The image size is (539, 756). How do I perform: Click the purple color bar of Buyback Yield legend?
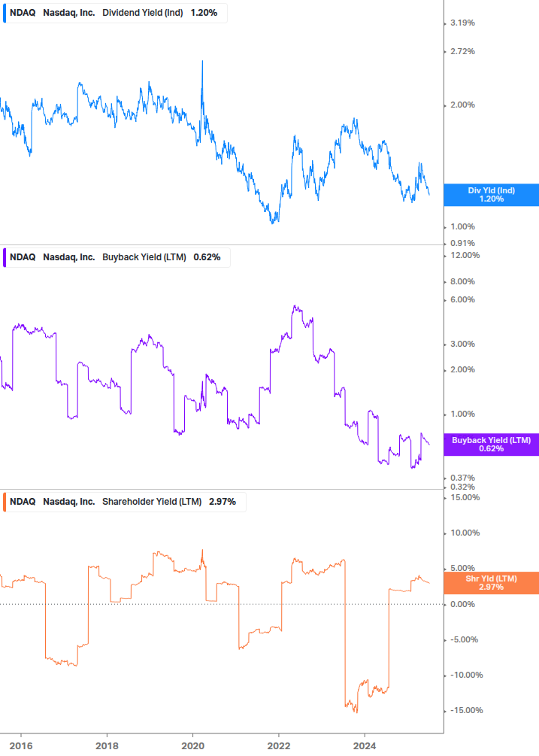tap(5, 257)
